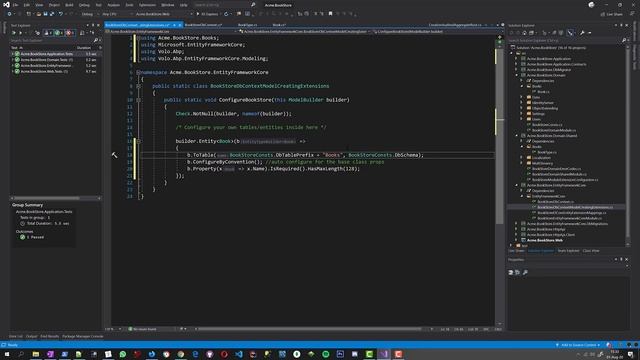Pin the active BookStoreDbContextModelCreatingExtensions tab
640x360 pixels.
[174, 25]
